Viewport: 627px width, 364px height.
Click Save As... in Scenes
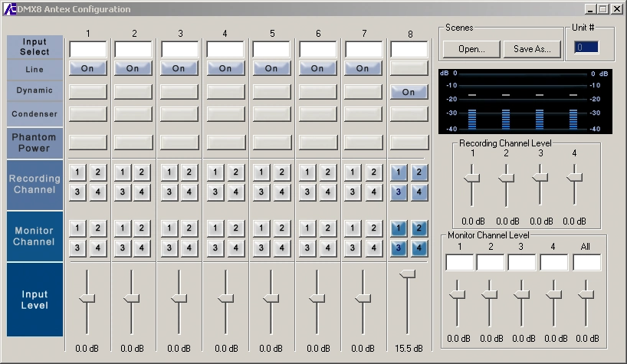pos(532,49)
